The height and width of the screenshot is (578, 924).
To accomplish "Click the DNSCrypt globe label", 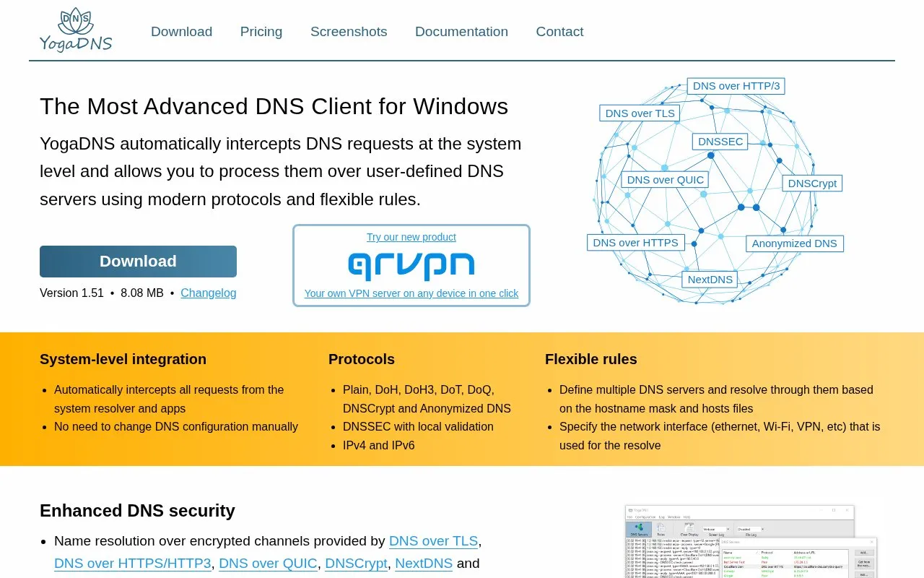I will pos(812,184).
